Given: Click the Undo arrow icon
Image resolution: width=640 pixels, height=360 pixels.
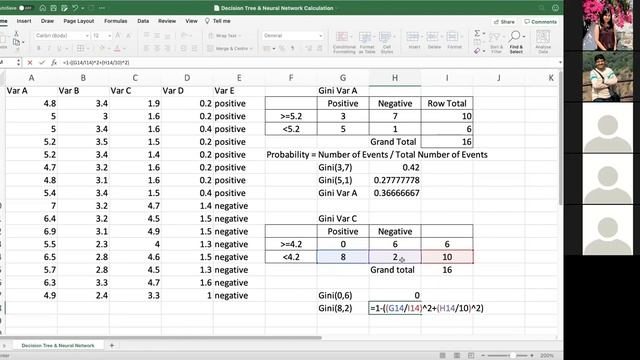Looking at the screenshot, I should point(75,8).
